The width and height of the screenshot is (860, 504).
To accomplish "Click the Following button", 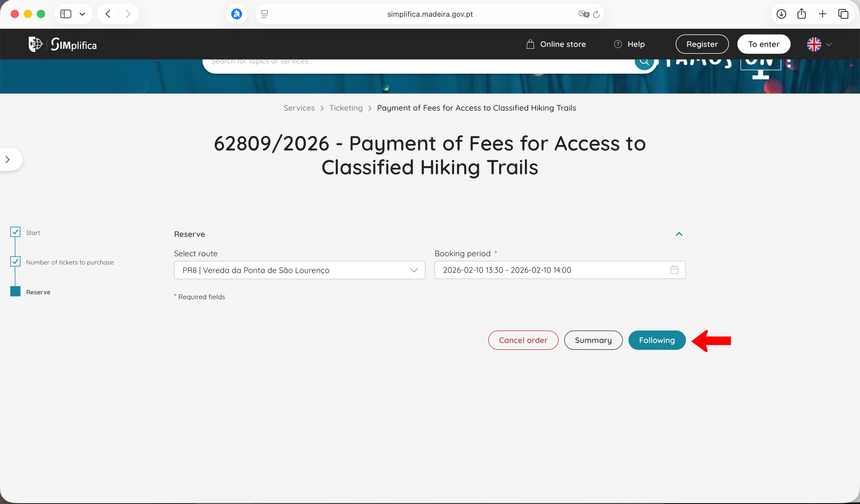I will coord(657,340).
